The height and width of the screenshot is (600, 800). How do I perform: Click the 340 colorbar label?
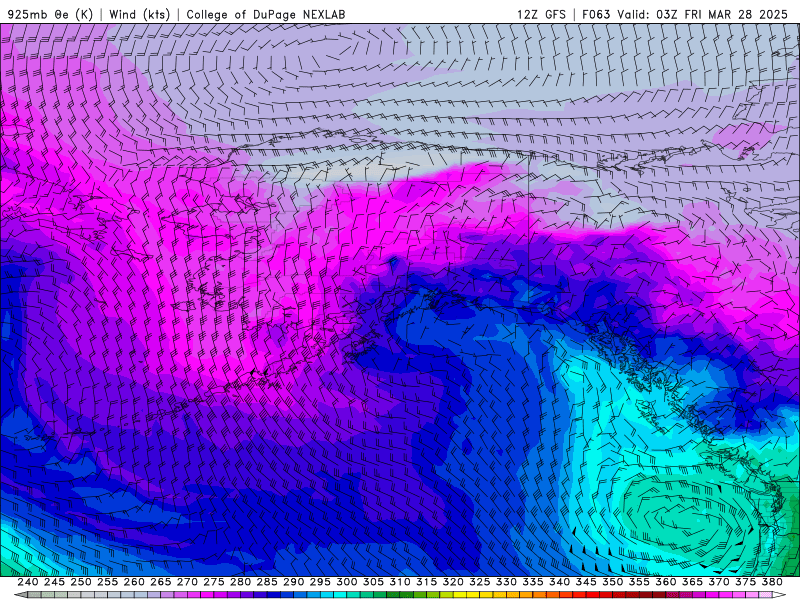pyautogui.click(x=559, y=582)
